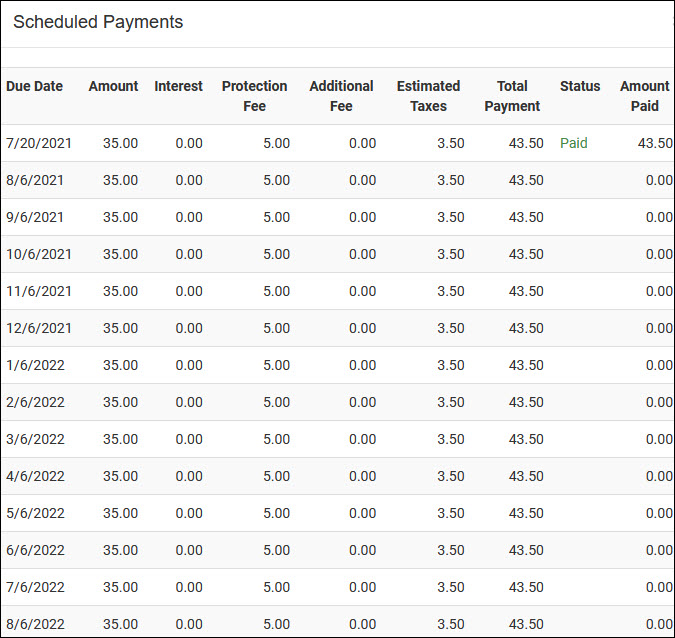The width and height of the screenshot is (675, 638).
Task: Click the 0.00 amount paid for 8/6/2021
Action: (660, 180)
